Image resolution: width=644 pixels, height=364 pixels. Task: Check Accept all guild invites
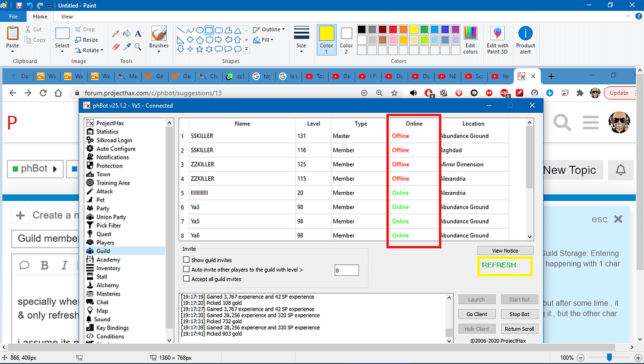click(x=186, y=279)
